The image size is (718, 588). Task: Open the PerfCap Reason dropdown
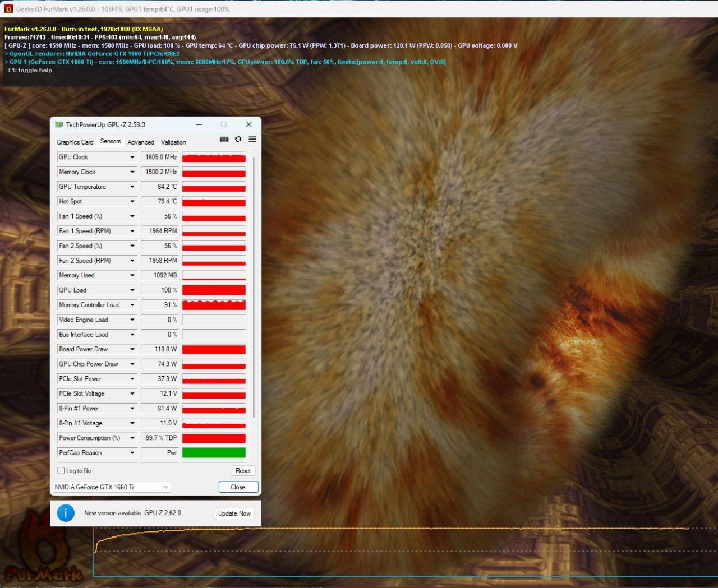click(x=132, y=453)
